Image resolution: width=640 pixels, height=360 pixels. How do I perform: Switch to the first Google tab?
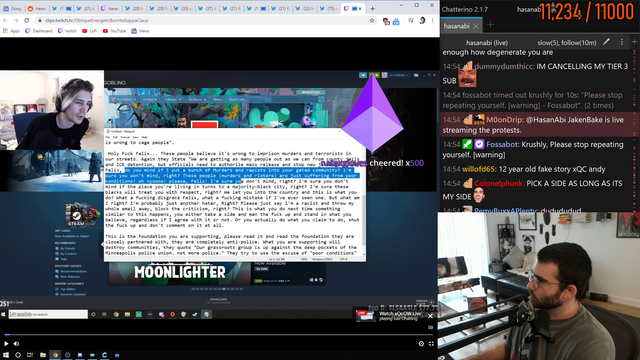[x=12, y=9]
